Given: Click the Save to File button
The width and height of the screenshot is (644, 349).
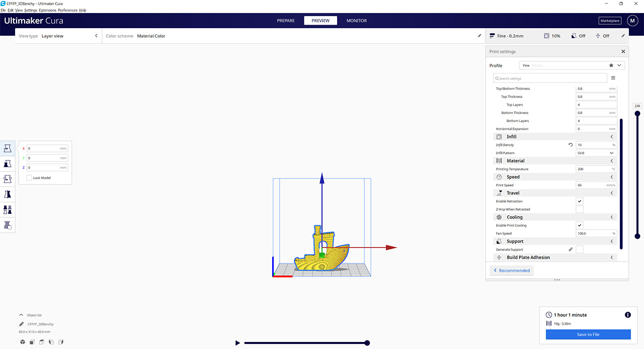Looking at the screenshot, I should coord(588,334).
